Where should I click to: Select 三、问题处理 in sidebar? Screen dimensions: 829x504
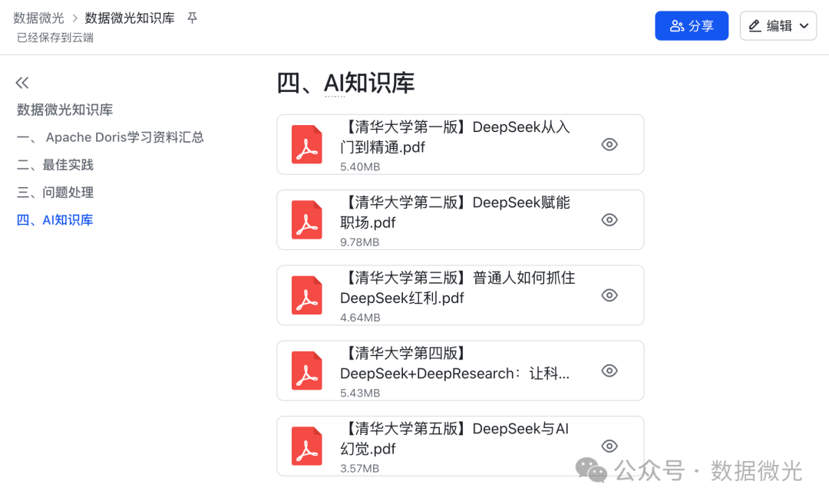(x=54, y=192)
